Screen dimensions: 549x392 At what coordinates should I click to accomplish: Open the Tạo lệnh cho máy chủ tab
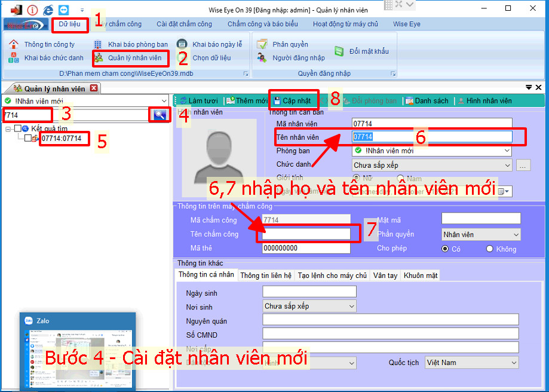point(332,275)
